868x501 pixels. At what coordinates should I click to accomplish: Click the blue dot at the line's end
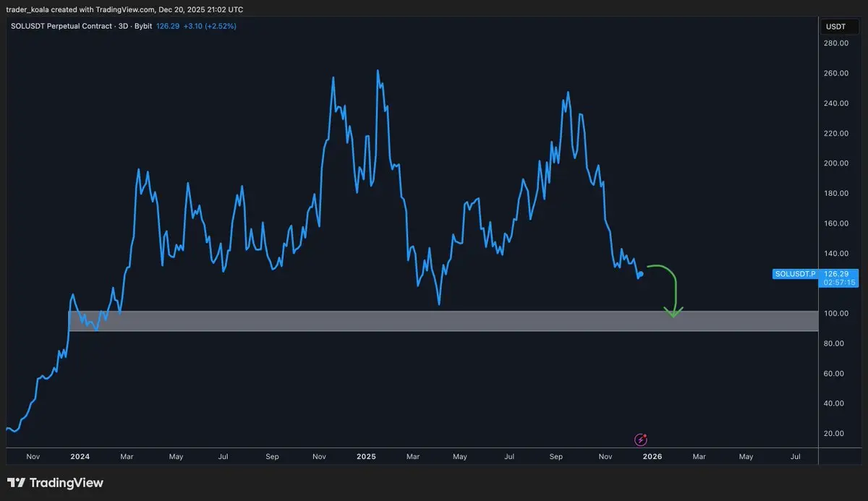pos(641,273)
